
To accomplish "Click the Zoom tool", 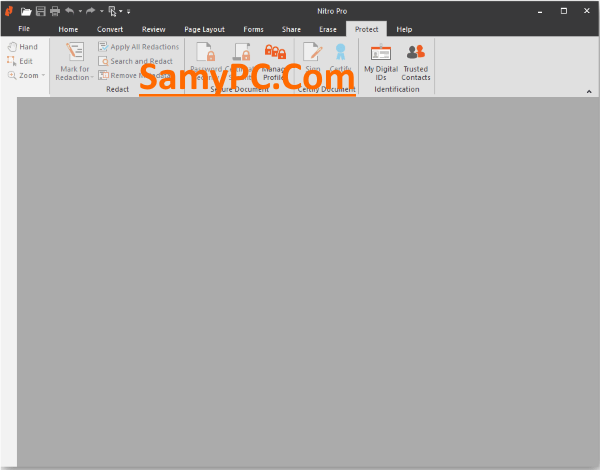I will pyautogui.click(x=23, y=75).
